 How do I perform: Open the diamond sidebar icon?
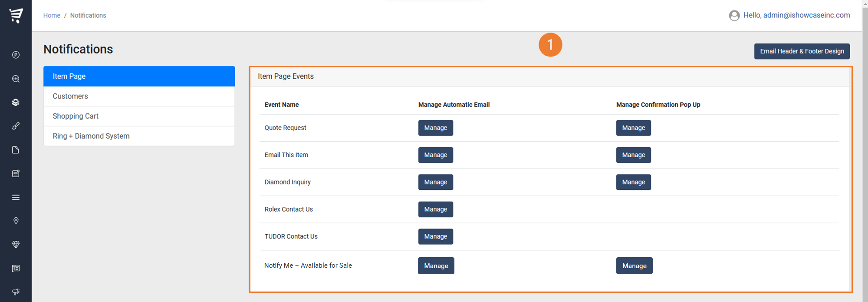[x=16, y=245]
